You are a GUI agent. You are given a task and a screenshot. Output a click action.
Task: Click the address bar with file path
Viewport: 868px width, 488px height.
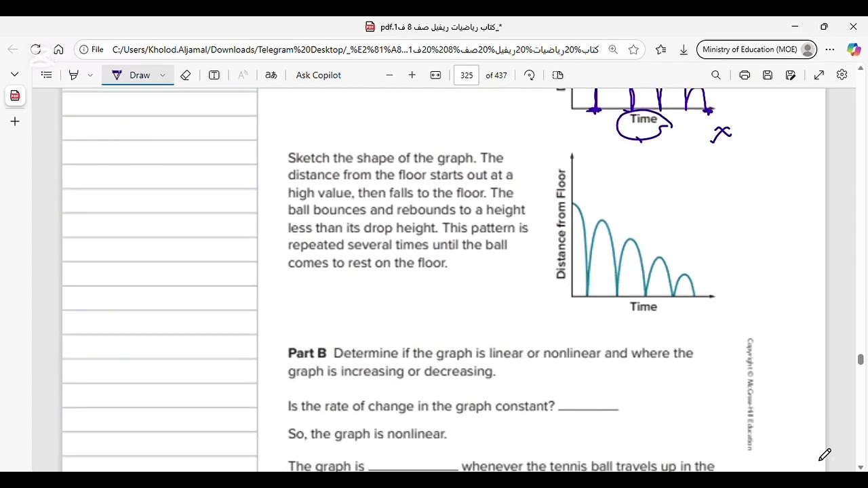tap(355, 49)
